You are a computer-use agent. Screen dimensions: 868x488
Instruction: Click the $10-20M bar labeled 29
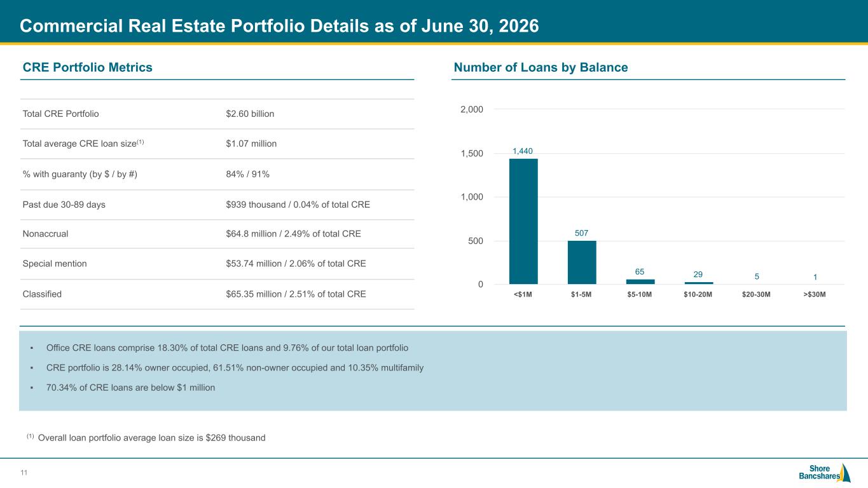[x=699, y=283]
